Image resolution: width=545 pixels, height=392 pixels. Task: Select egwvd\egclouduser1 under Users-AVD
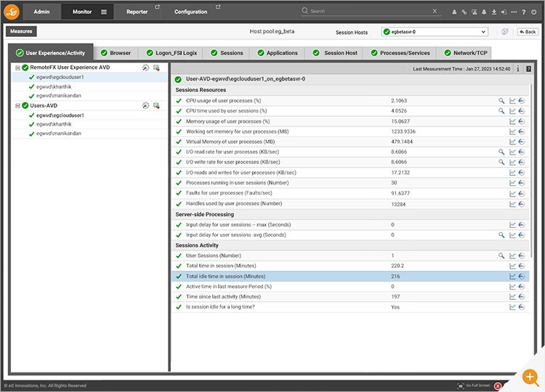point(60,115)
